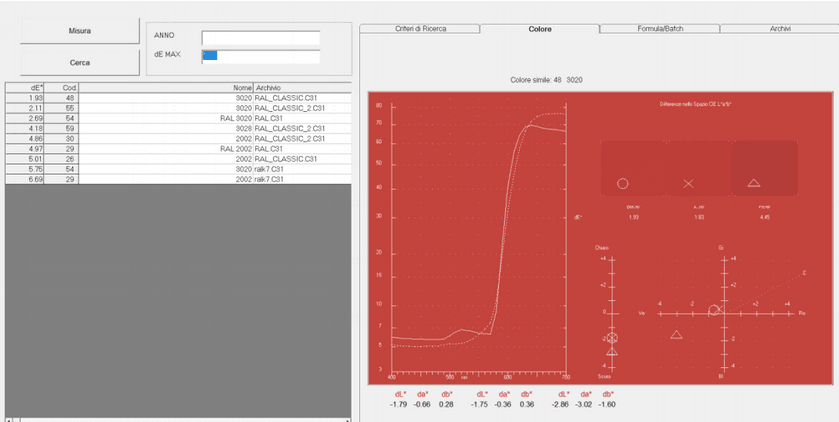The height and width of the screenshot is (422, 839).
Task: Click the triangle marker in the a*b* plot
Action: [x=676, y=334]
